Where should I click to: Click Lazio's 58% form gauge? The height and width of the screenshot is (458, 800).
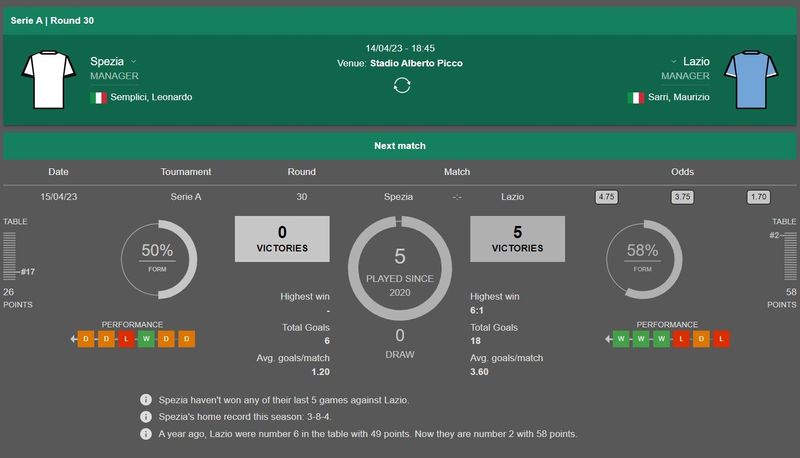point(644,259)
